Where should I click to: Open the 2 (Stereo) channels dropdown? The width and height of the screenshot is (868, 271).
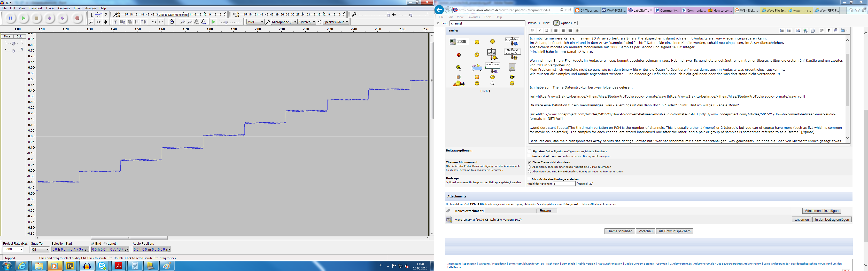click(307, 22)
